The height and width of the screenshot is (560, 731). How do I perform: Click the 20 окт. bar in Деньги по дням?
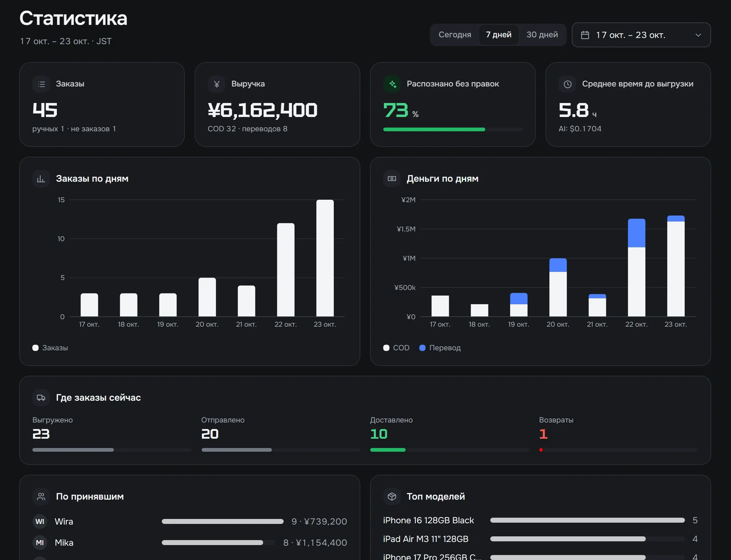tap(558, 287)
